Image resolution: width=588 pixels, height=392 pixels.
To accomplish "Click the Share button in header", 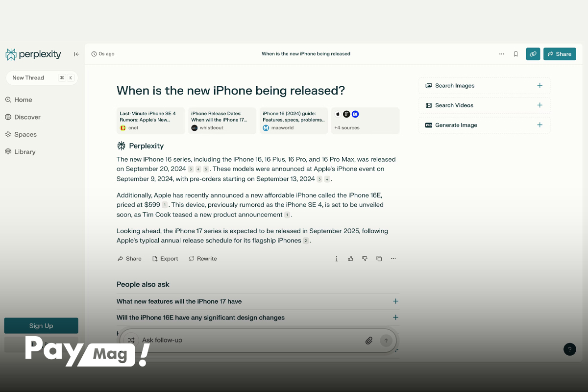I will [x=560, y=54].
